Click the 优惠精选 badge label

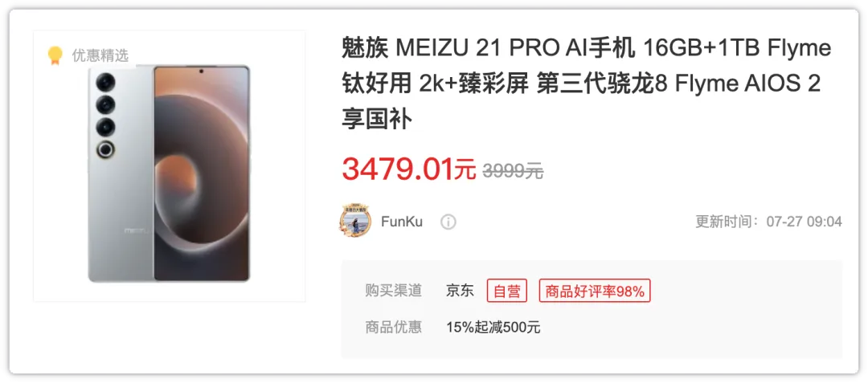[100, 55]
